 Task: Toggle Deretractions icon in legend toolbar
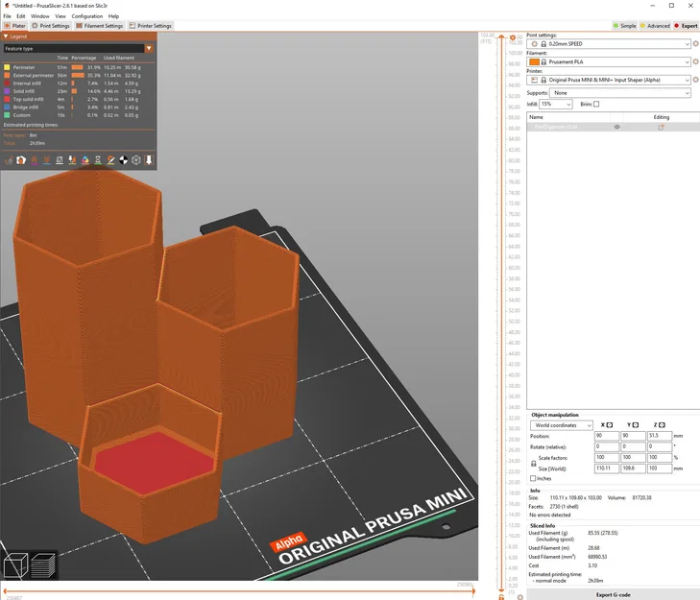coord(46,159)
